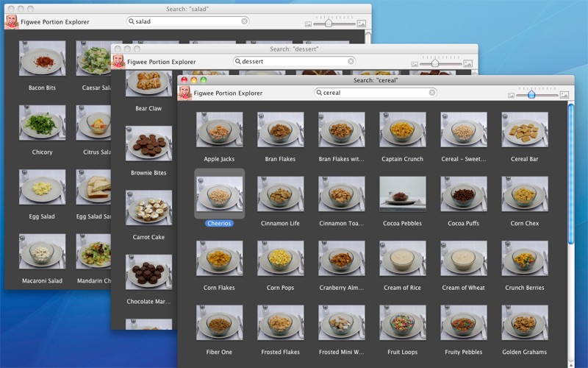
Task: Adjust the thumbnail size slider in the cereal window
Action: (531, 94)
